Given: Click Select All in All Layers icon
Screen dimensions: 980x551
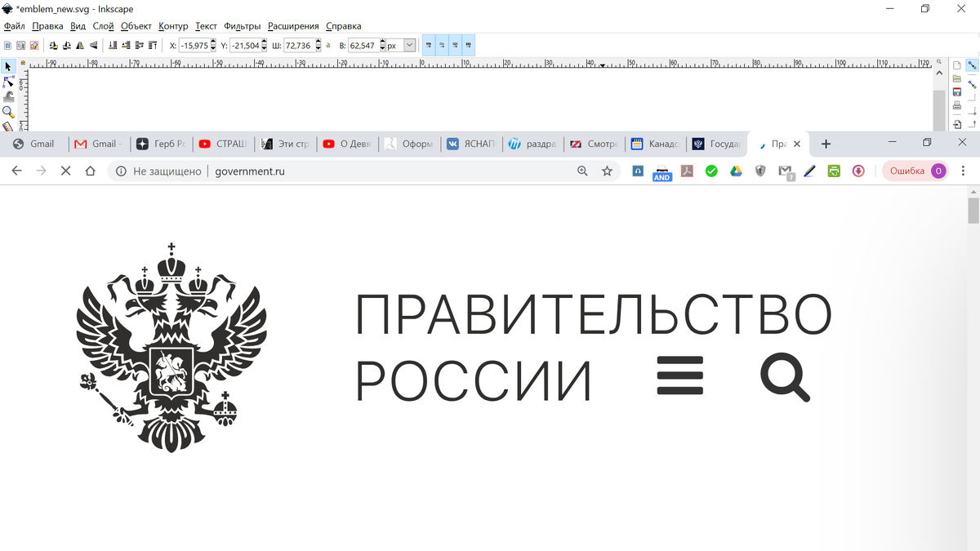Looking at the screenshot, I should coord(20,46).
